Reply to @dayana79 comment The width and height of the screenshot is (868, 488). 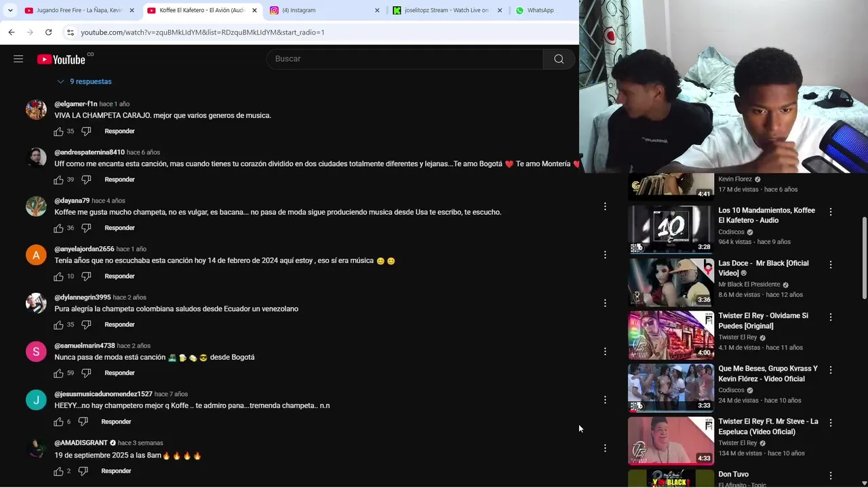(119, 228)
